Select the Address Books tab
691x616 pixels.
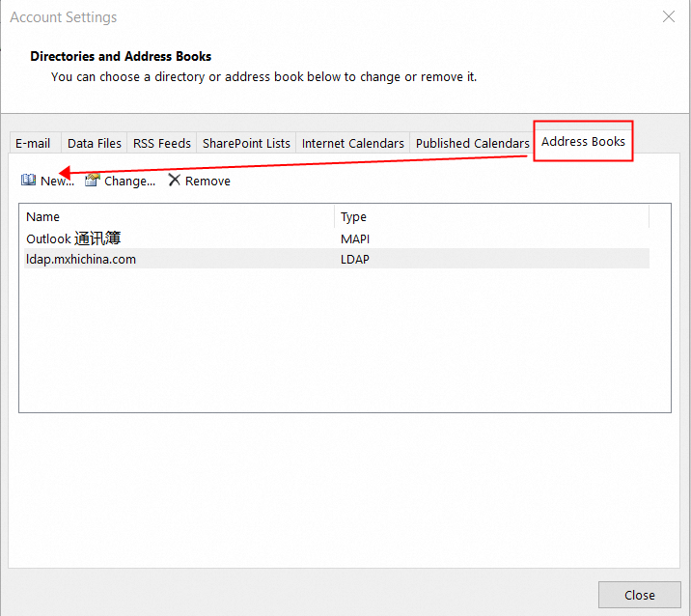pos(583,141)
